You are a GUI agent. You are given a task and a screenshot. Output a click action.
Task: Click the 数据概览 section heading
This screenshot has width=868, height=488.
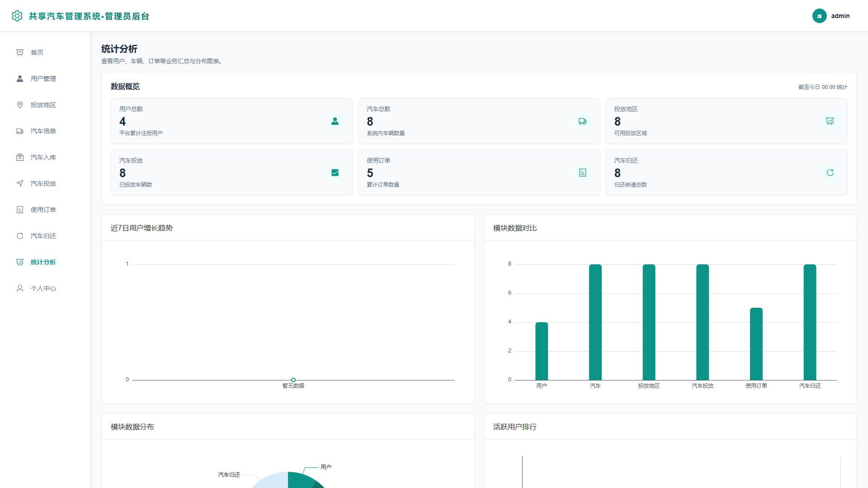pyautogui.click(x=125, y=87)
